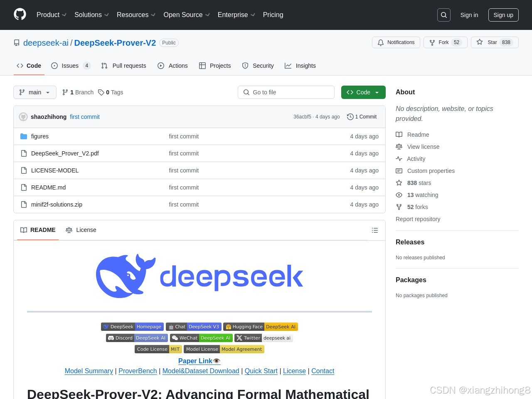The height and width of the screenshot is (399, 532).
Task: Expand the Open Source menu
Action: pos(187,15)
